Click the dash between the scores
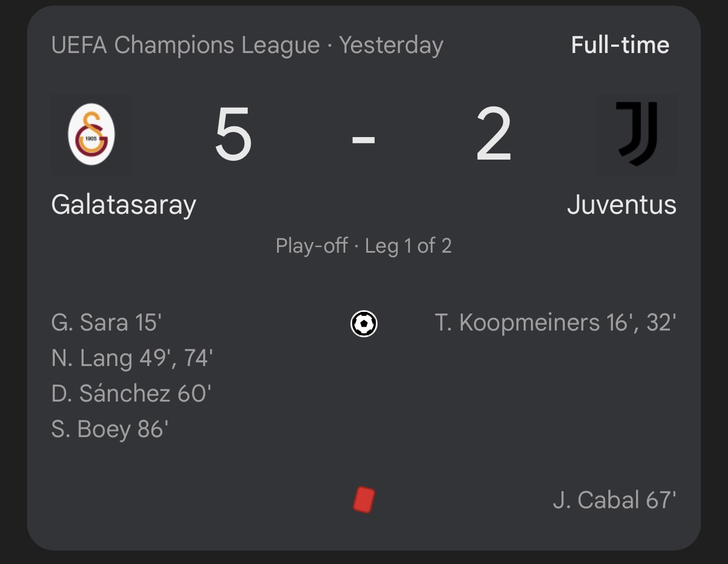 pos(363,138)
